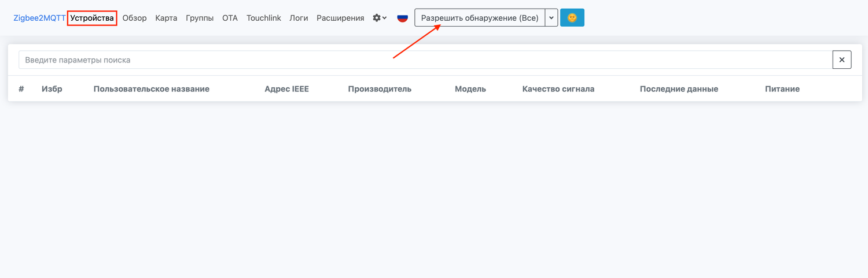
Task: Open the Группы section
Action: 200,18
